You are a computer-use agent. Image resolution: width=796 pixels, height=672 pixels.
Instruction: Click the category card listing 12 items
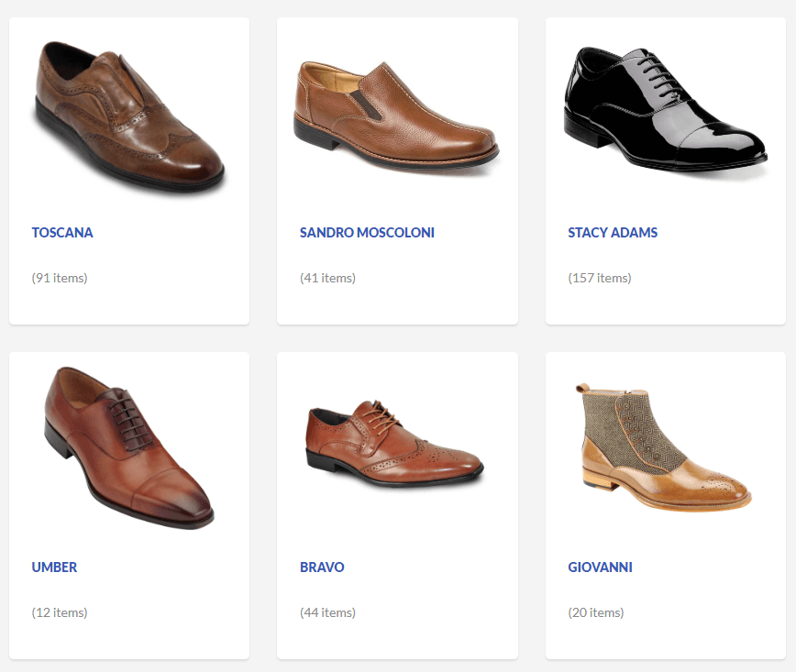point(128,635)
